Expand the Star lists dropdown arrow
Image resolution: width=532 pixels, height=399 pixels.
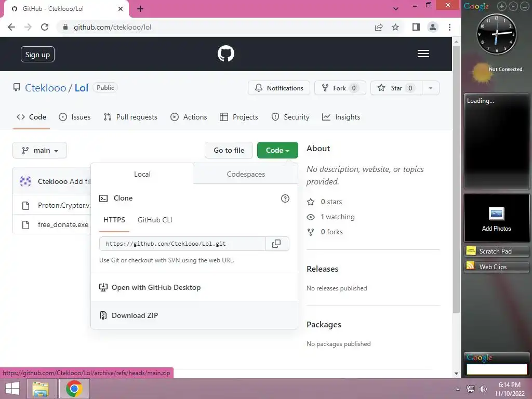tap(431, 88)
